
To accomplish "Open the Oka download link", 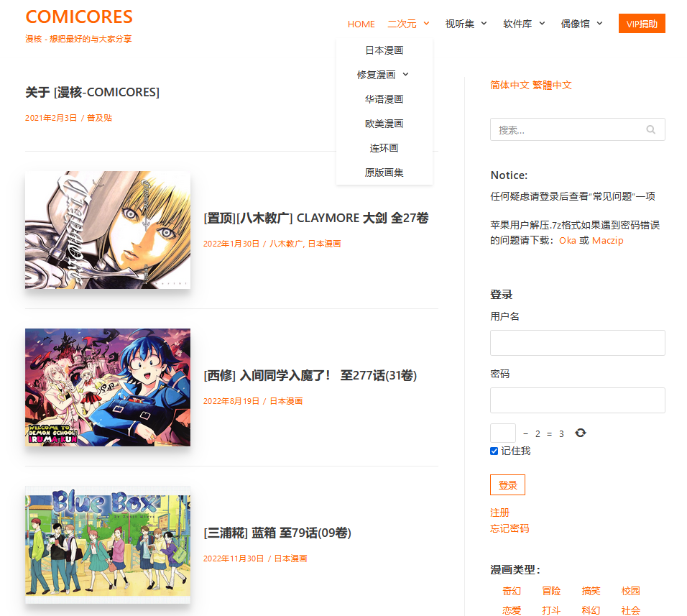I will 568,241.
